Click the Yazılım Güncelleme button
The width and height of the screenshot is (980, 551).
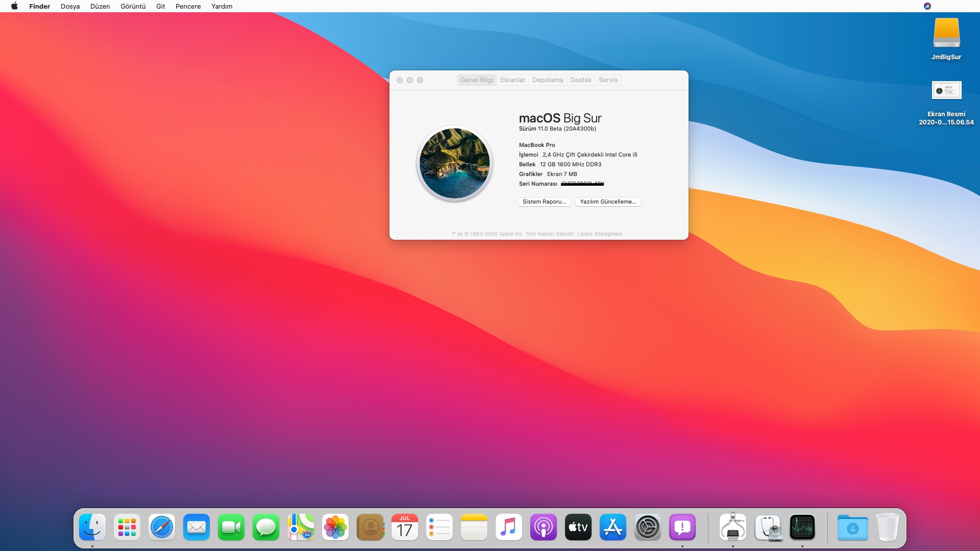tap(608, 202)
